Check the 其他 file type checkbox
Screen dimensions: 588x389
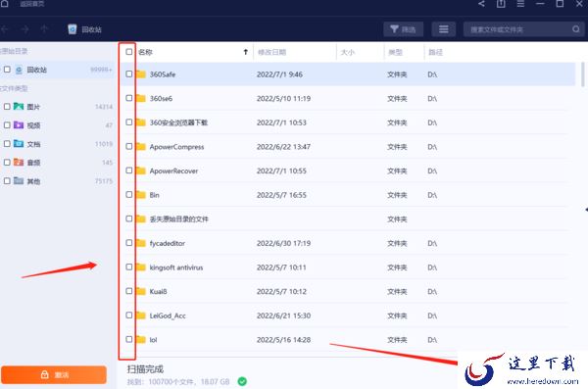click(7, 181)
